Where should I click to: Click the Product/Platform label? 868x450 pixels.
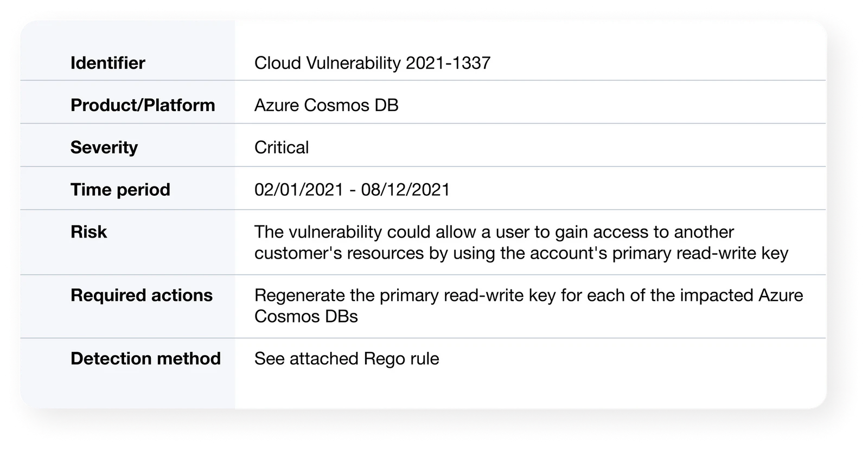(x=143, y=105)
